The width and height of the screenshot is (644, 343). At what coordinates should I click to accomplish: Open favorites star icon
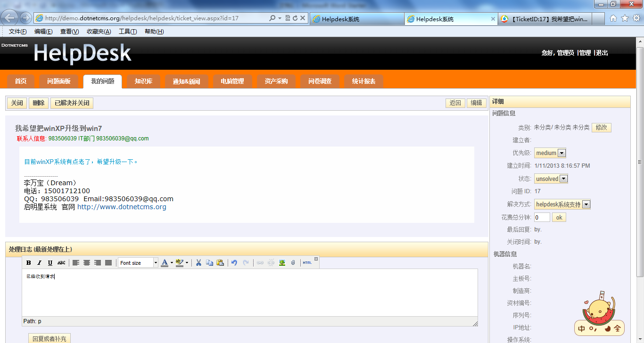tap(625, 18)
